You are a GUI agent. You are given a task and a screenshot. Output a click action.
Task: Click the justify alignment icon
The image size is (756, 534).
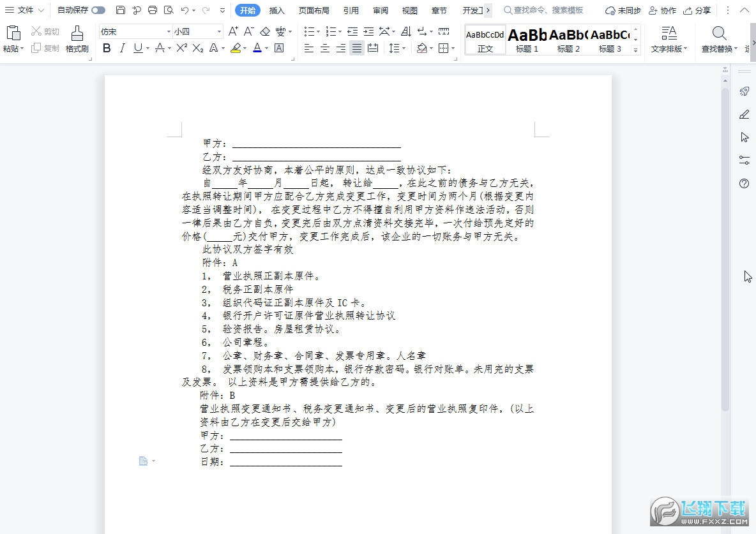357,48
